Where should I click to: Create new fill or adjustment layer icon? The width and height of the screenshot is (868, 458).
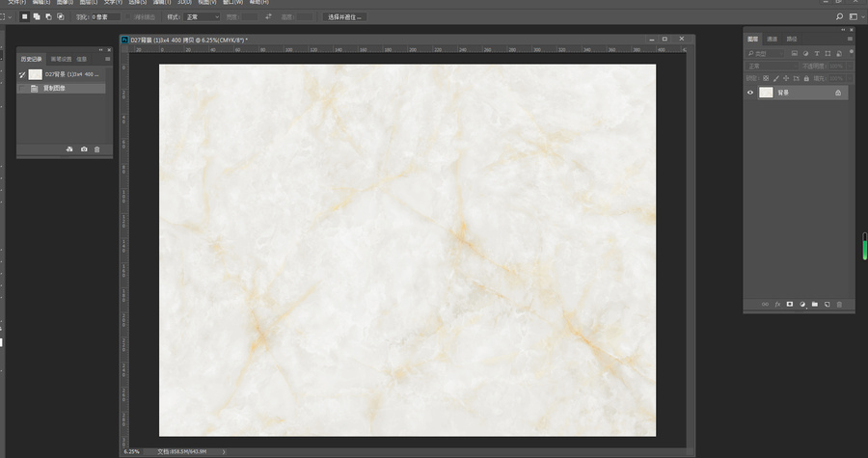click(x=802, y=305)
